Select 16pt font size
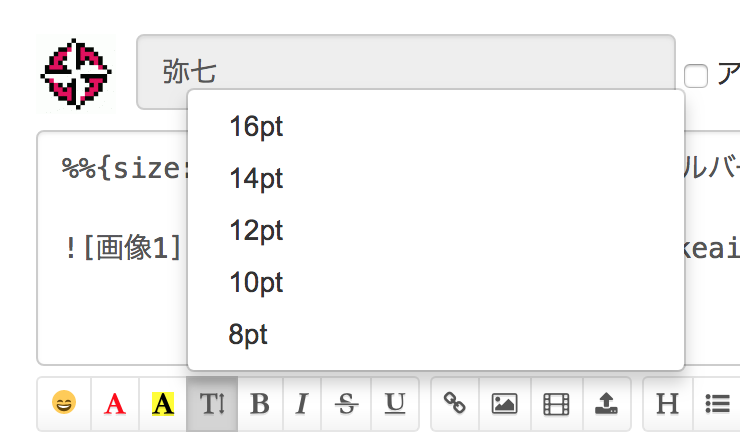This screenshot has width=740, height=438. click(x=256, y=127)
